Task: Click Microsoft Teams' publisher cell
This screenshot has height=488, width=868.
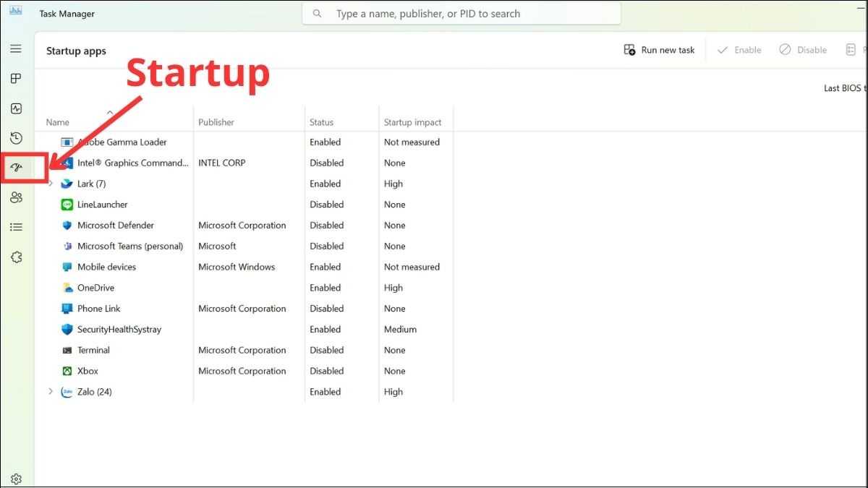Action: 218,247
